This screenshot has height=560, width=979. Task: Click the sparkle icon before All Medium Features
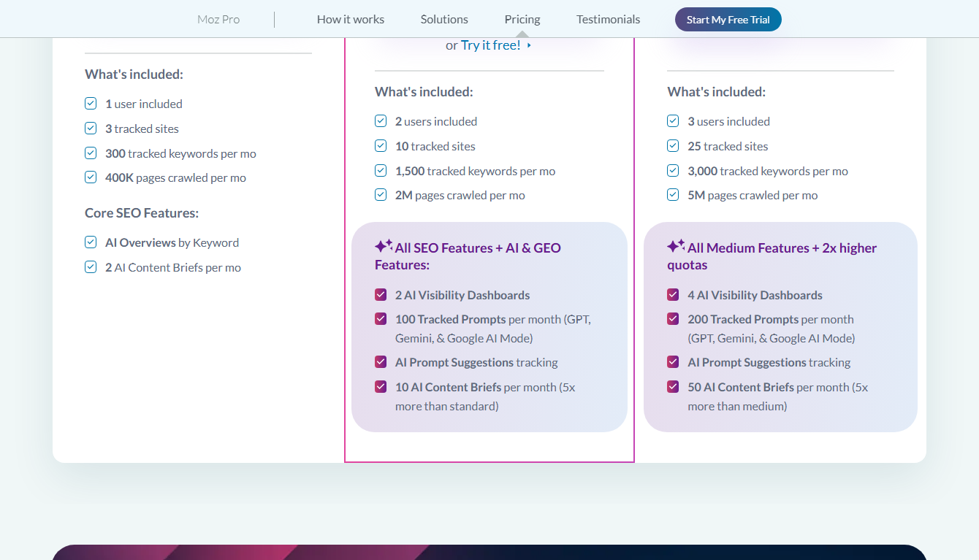point(677,246)
